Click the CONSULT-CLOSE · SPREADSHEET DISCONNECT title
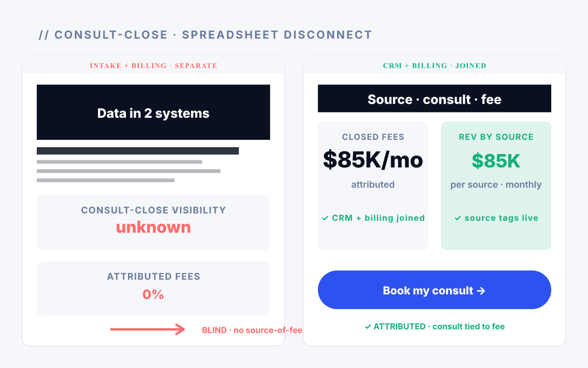The image size is (588, 368). pyautogui.click(x=205, y=35)
